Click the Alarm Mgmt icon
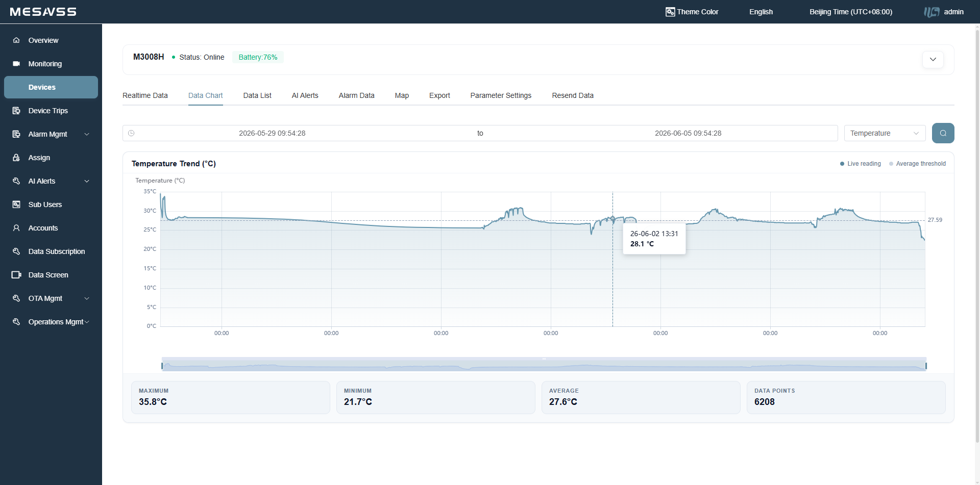The height and width of the screenshot is (485, 980). [x=16, y=134]
